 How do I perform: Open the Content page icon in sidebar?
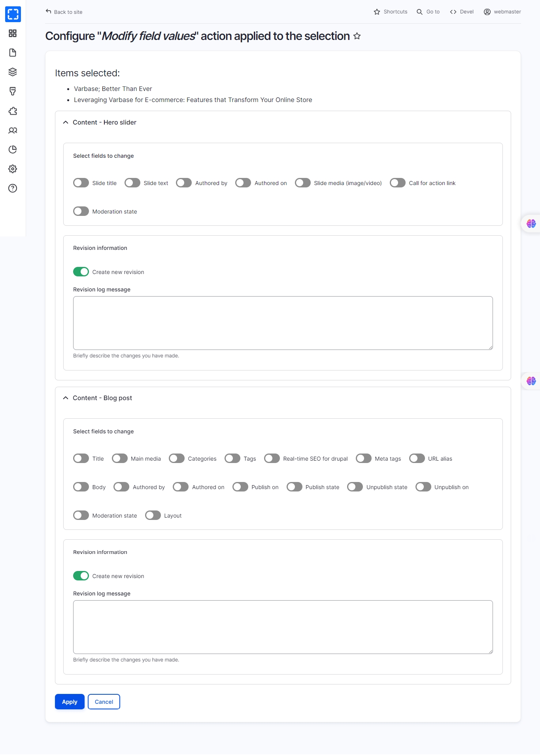(13, 53)
